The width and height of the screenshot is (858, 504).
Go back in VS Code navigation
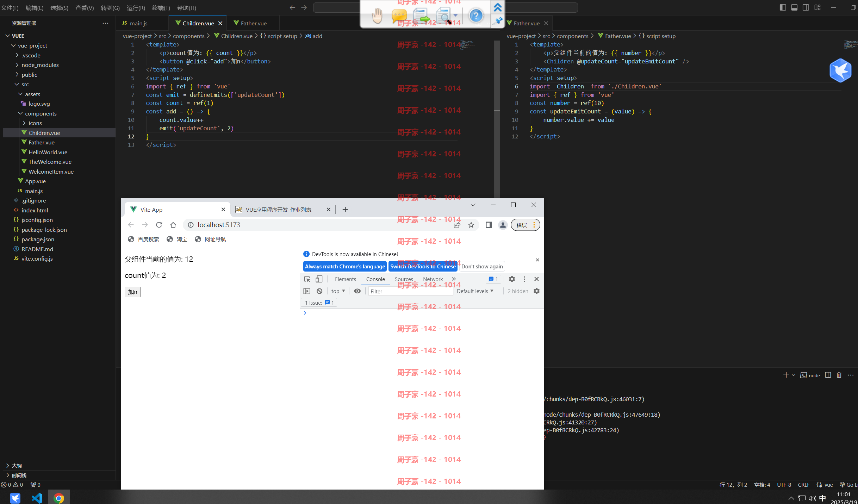click(292, 7)
